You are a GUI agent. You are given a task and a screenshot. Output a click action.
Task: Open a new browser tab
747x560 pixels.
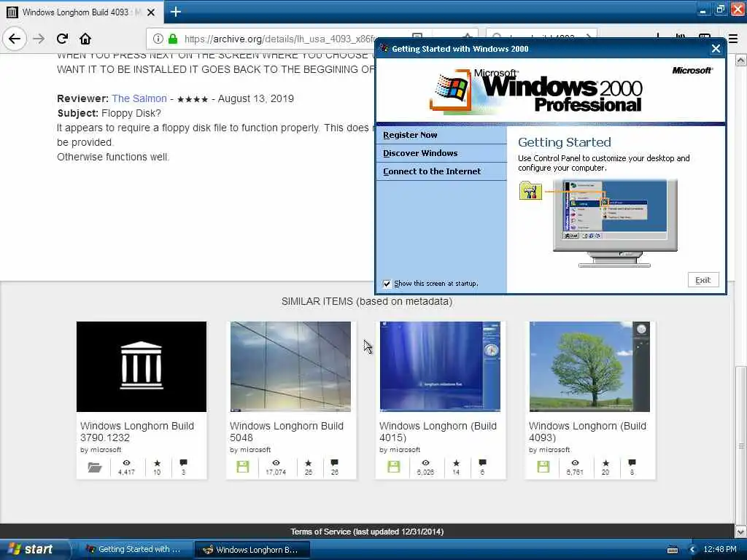click(176, 12)
